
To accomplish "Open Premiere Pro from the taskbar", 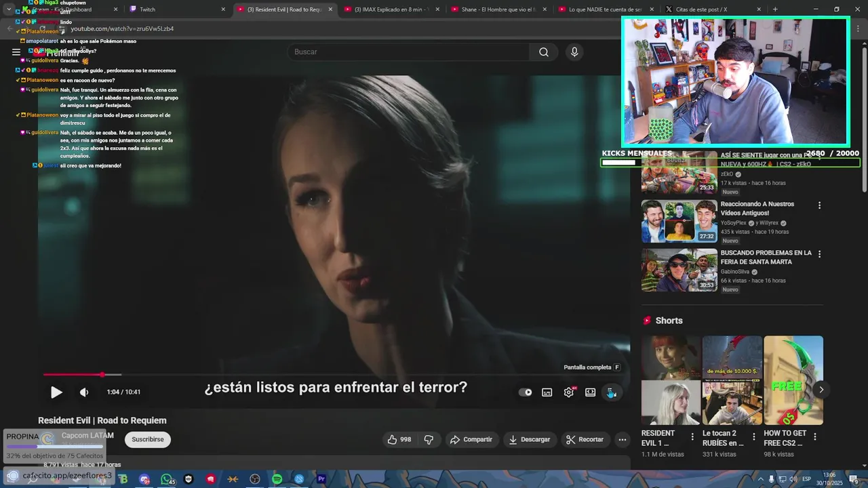I will [x=321, y=479].
